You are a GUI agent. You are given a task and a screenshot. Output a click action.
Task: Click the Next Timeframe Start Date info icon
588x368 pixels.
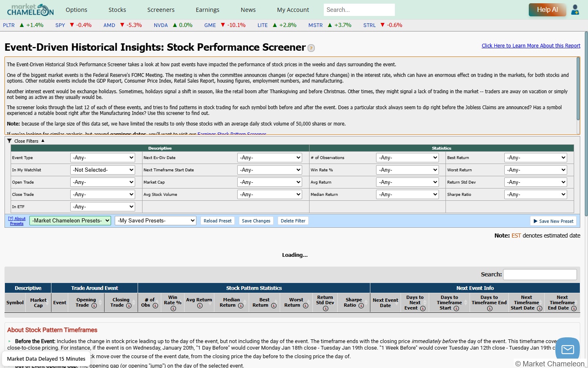pos(539,309)
